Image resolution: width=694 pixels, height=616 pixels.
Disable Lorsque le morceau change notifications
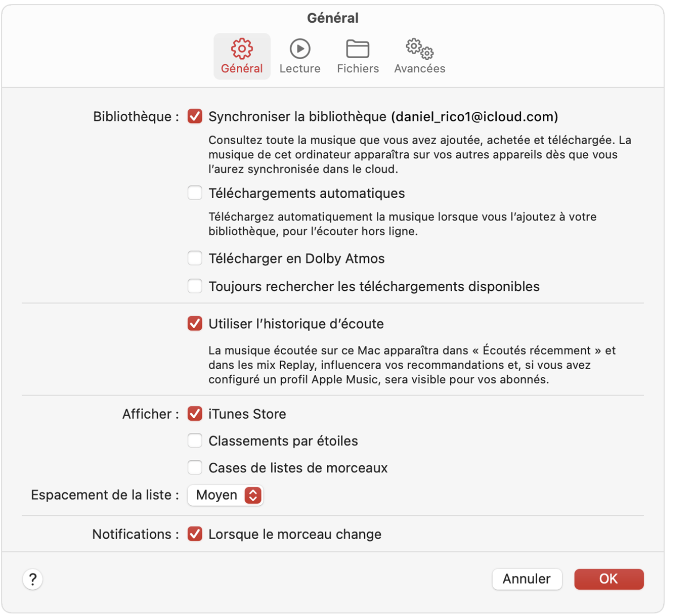195,534
